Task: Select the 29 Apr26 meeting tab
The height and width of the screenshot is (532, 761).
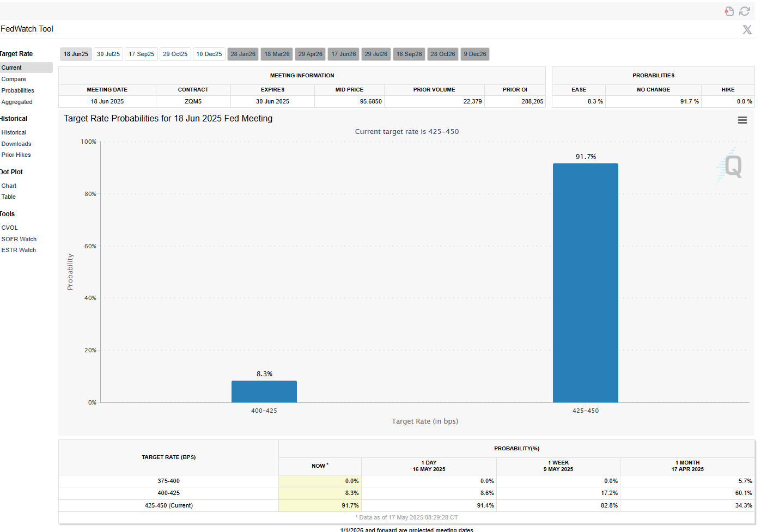Action: 311,54
